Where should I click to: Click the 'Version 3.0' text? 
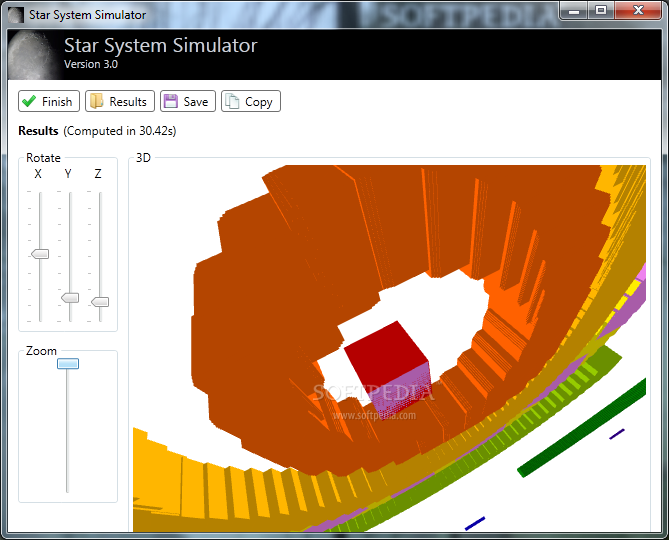pyautogui.click(x=91, y=64)
